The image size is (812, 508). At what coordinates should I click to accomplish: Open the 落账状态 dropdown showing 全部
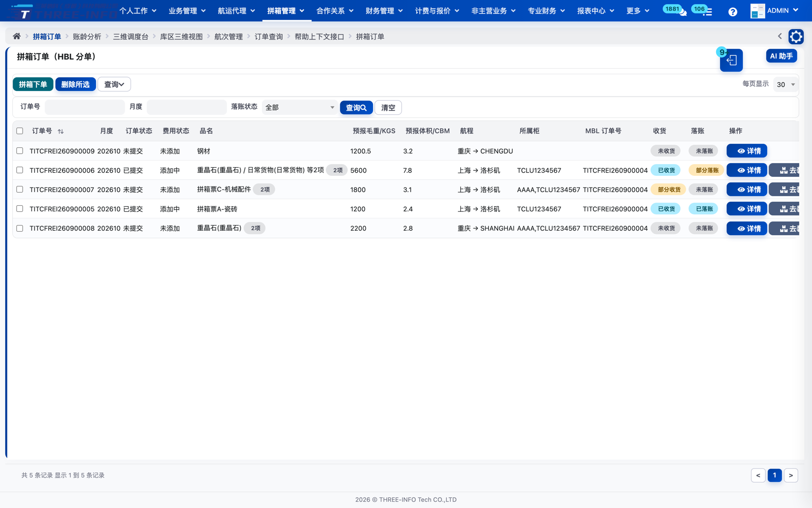[x=300, y=107]
